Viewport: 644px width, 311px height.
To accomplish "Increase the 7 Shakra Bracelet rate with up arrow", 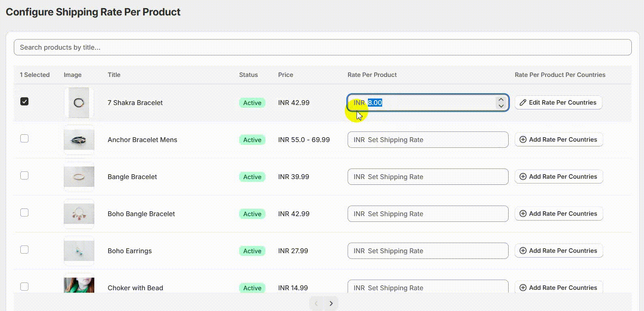I will 501,99.
